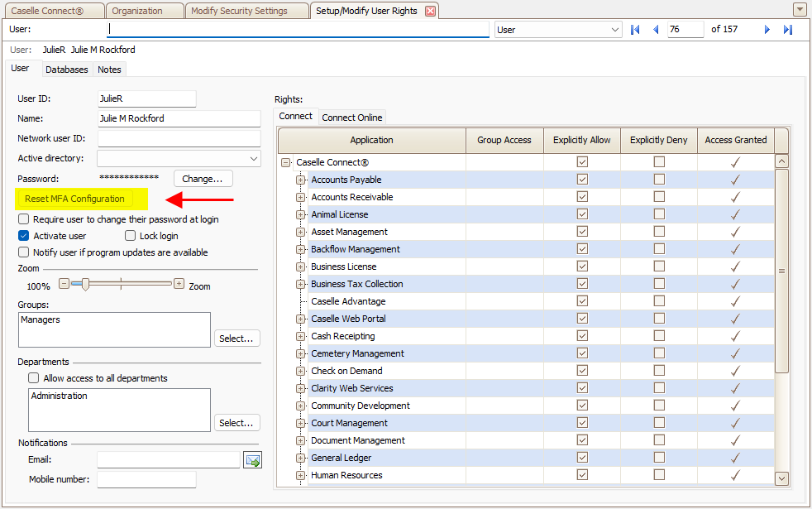812x509 pixels.
Task: Click the zoom in plus icon
Action: pyautogui.click(x=179, y=284)
